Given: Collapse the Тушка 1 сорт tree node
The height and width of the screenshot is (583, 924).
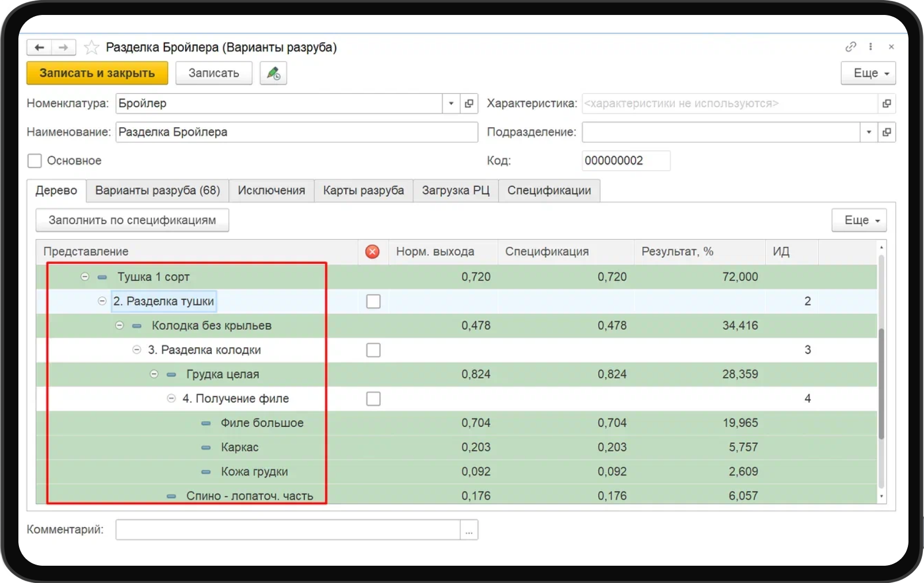Looking at the screenshot, I should [x=85, y=277].
